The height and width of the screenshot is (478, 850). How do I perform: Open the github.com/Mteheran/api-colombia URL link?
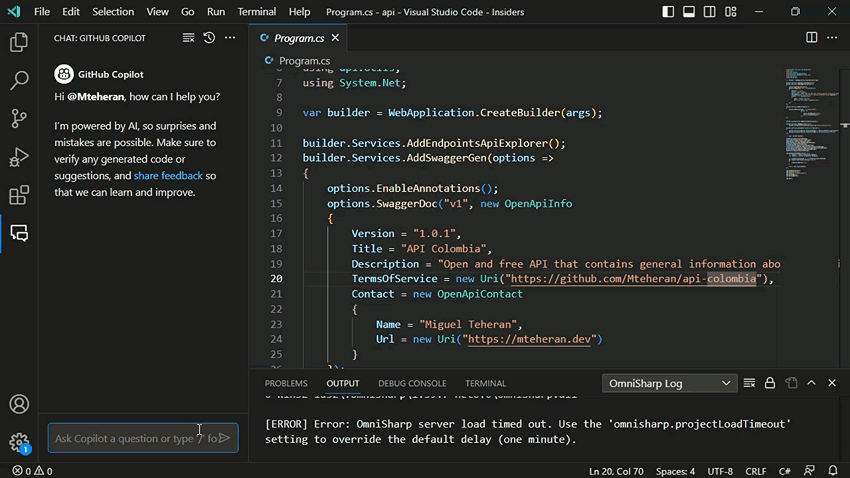[634, 279]
